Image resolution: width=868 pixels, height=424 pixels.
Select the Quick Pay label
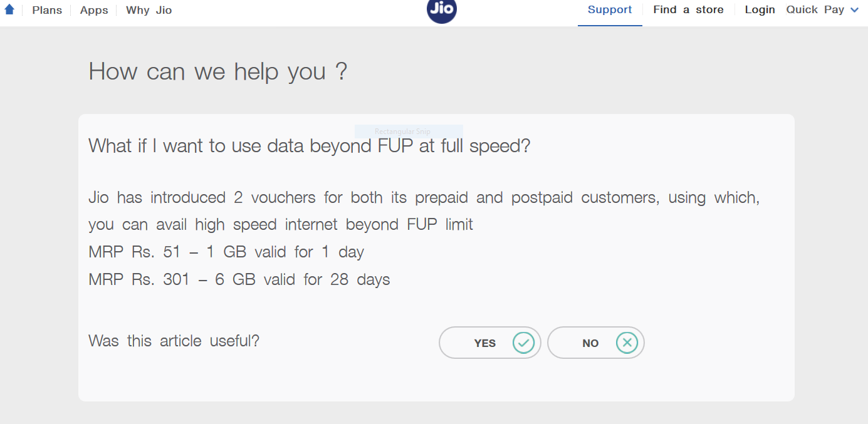(x=815, y=10)
